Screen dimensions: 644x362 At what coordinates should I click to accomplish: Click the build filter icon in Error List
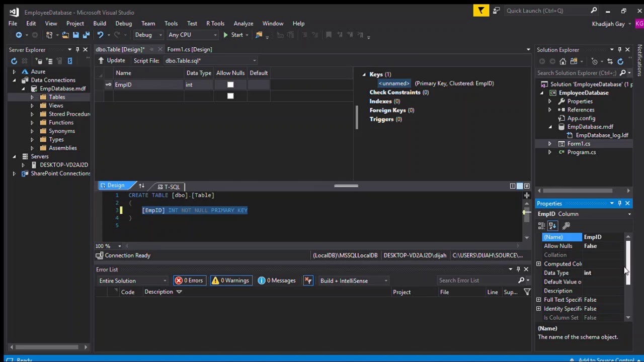[x=308, y=281]
